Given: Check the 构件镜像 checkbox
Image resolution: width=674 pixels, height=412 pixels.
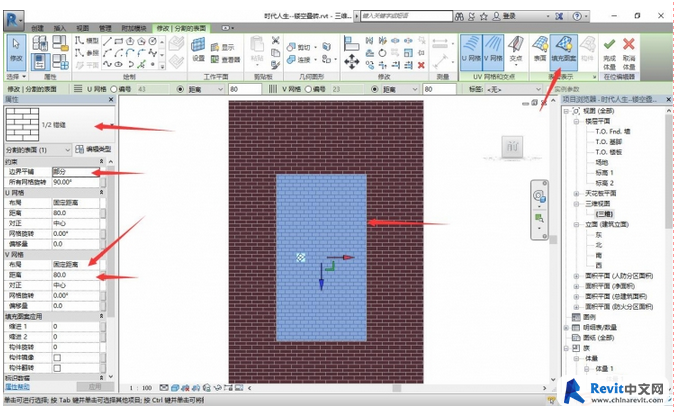Looking at the screenshot, I should [x=57, y=358].
